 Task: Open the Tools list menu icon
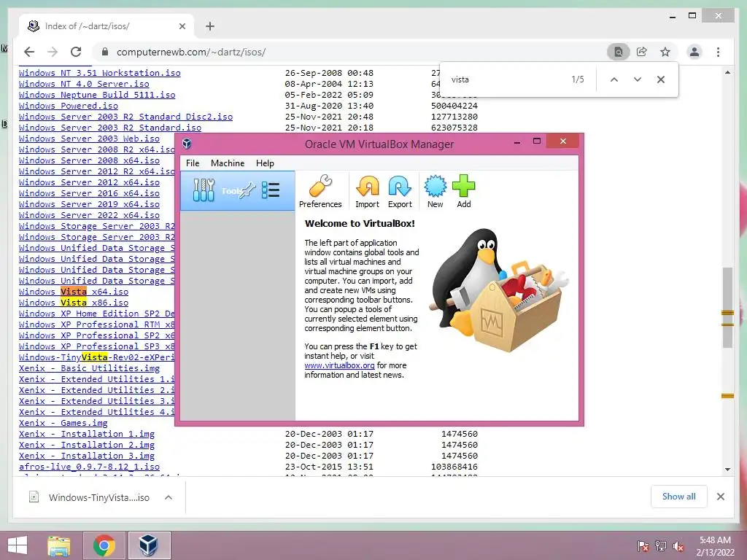tap(271, 190)
